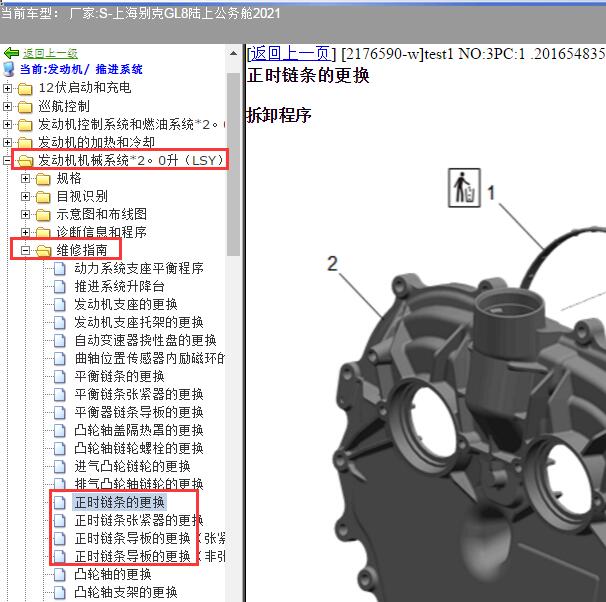Open 推进系统升降台 document
The image size is (606, 602).
(119, 286)
